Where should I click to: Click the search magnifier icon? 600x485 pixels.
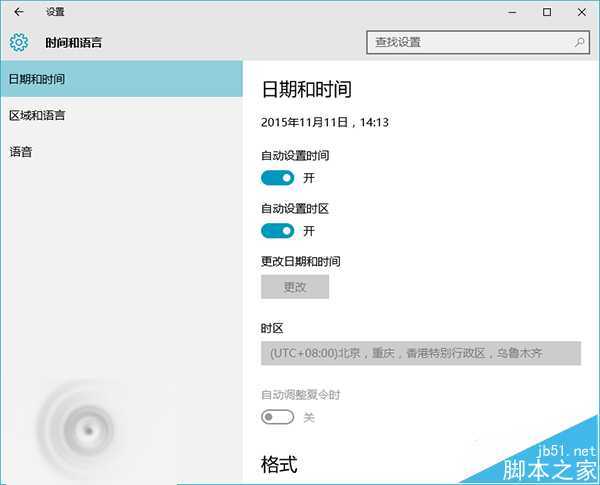[x=579, y=42]
